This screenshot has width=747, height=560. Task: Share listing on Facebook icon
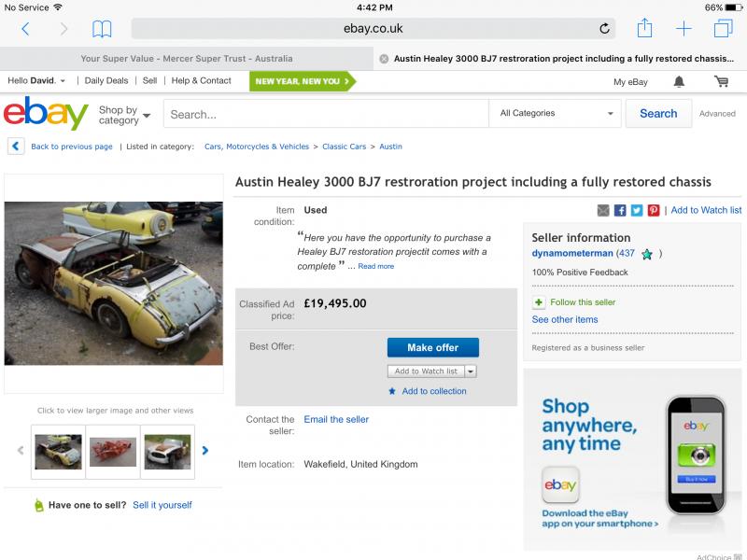click(620, 211)
